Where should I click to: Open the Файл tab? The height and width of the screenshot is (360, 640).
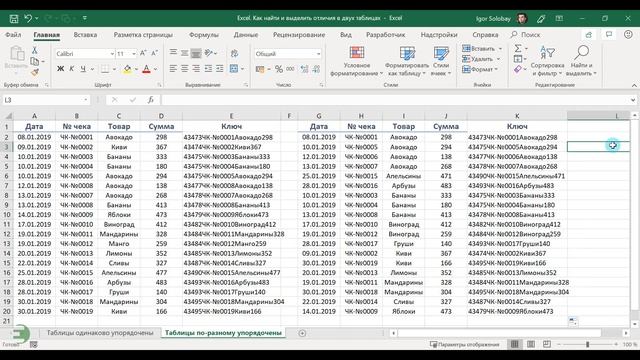tap(13, 35)
